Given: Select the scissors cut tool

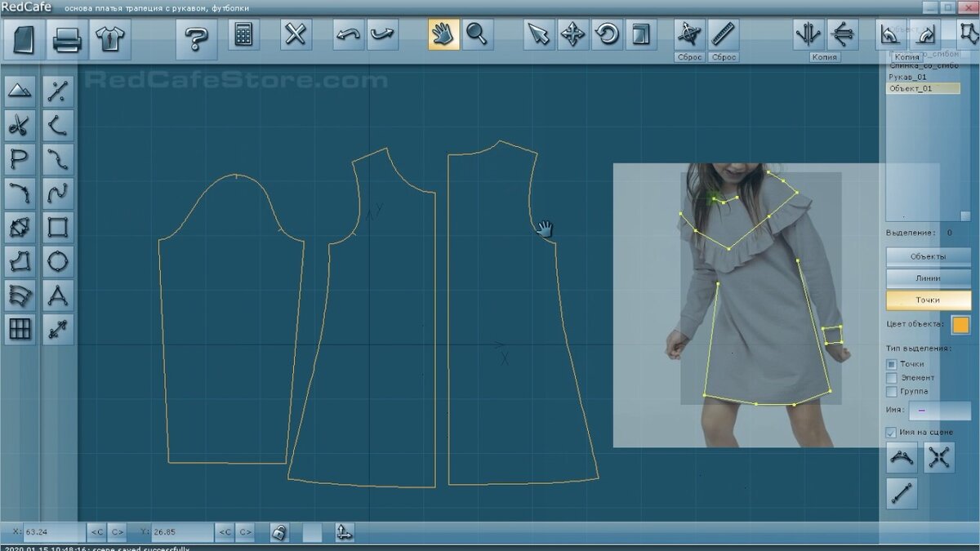Looking at the screenshot, I should [x=20, y=126].
